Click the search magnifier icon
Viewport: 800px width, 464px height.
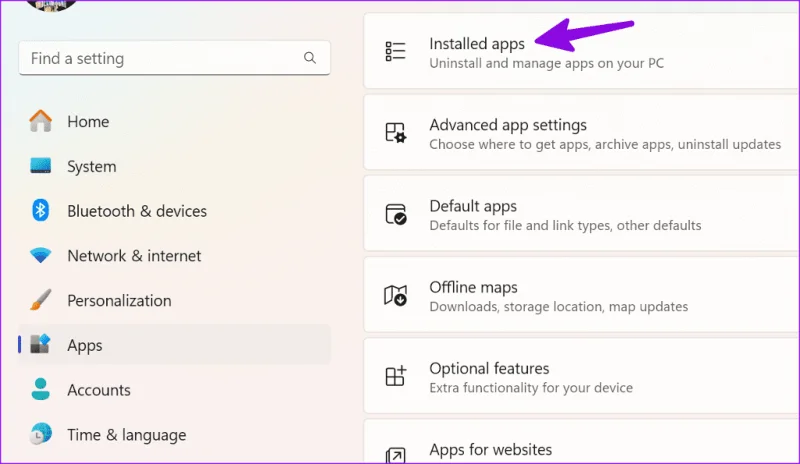click(310, 58)
